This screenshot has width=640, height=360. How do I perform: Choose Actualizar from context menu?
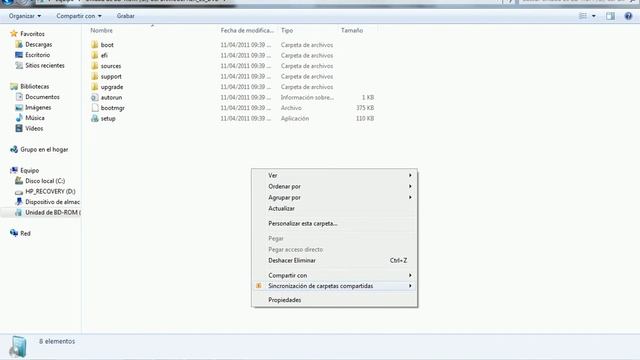[x=334, y=208]
